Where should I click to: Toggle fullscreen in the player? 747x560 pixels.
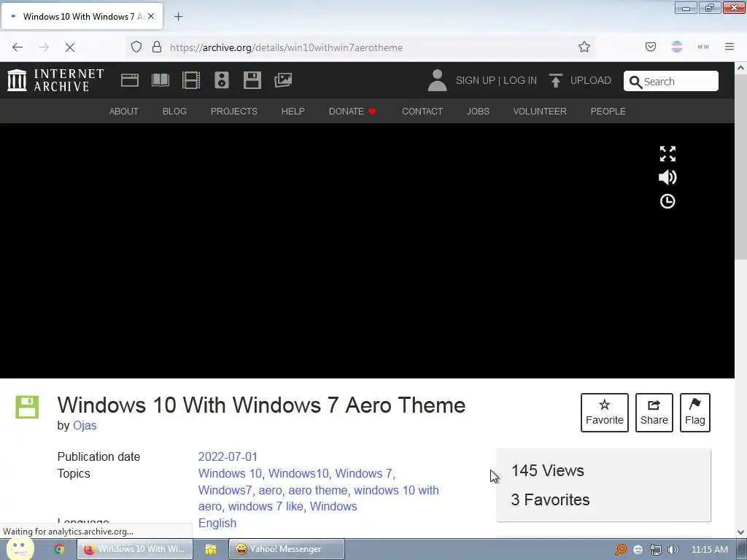click(x=667, y=154)
